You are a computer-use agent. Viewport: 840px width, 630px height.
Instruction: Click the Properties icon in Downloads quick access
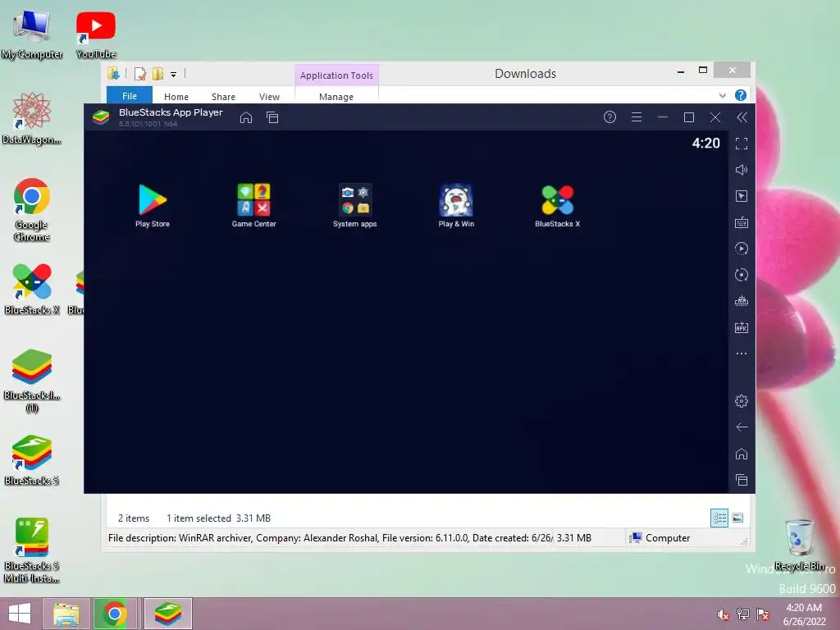pos(140,74)
